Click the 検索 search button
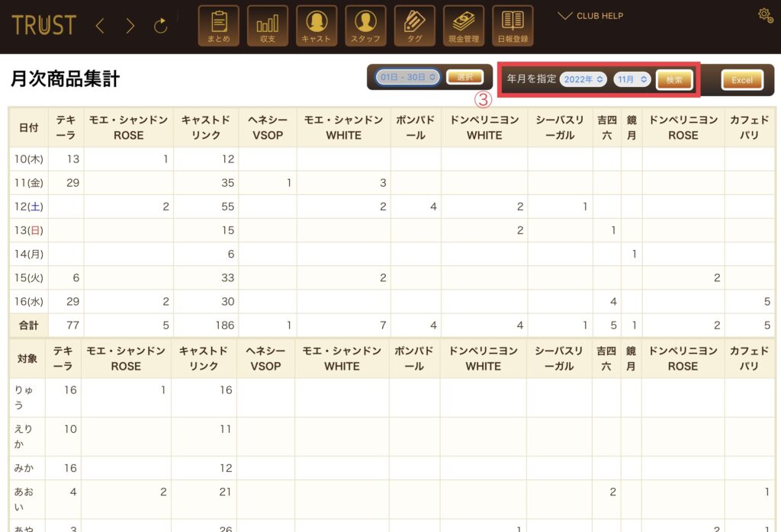 pyautogui.click(x=674, y=79)
